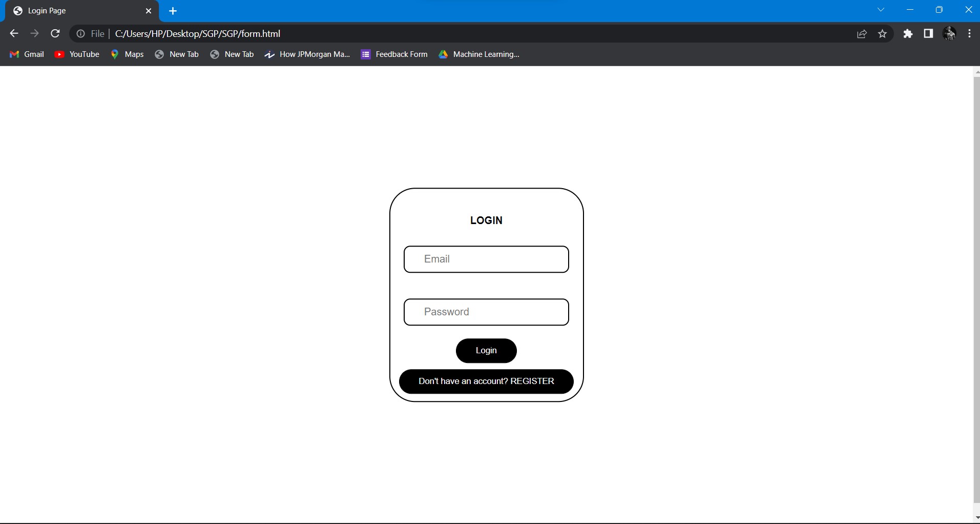Minimize the browser window
This screenshot has width=980, height=524.
(x=910, y=10)
